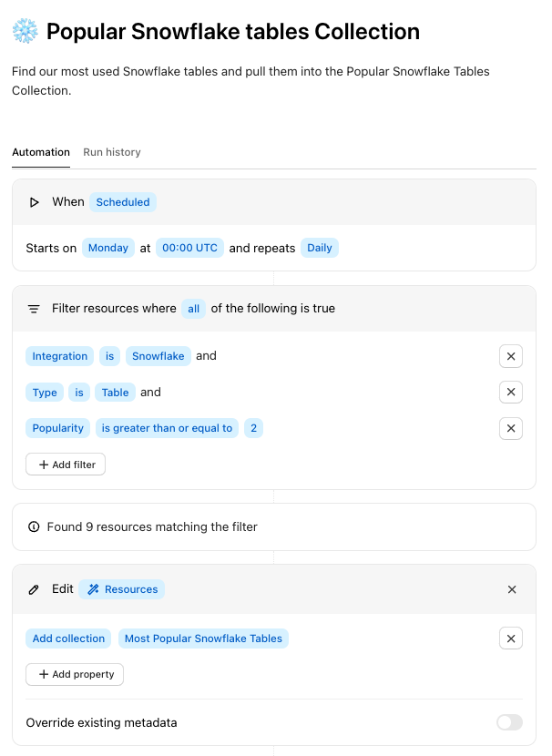
Task: Open the Most Popular Snowflake Tables selector
Action: pos(203,639)
